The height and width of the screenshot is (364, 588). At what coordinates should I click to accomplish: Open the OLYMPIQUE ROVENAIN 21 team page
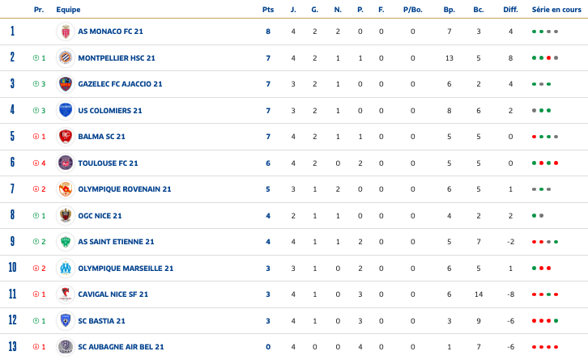pos(125,189)
